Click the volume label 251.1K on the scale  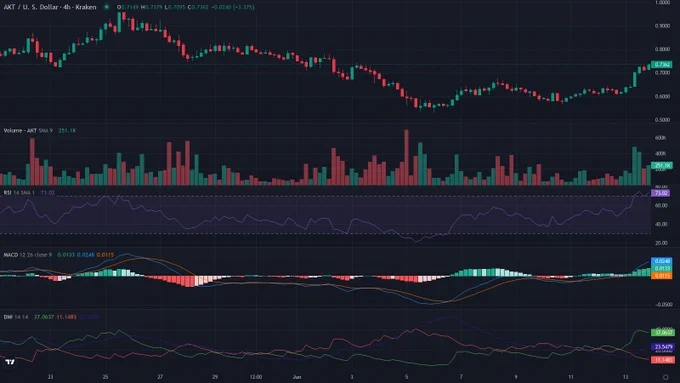662,165
